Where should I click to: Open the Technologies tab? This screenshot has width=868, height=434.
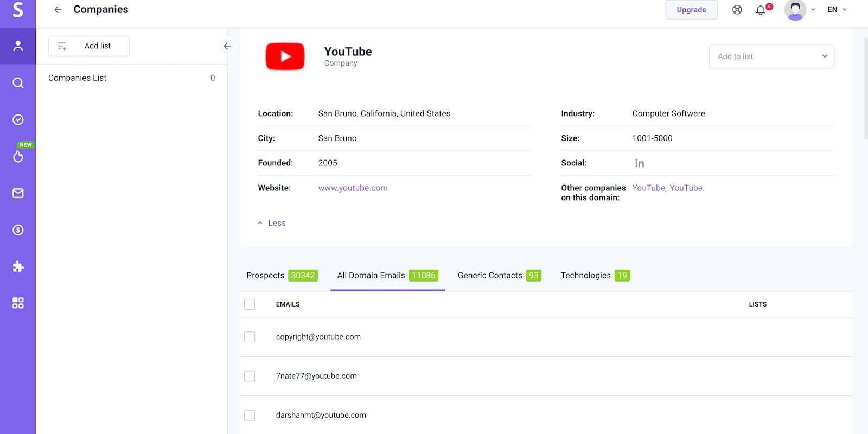click(595, 276)
